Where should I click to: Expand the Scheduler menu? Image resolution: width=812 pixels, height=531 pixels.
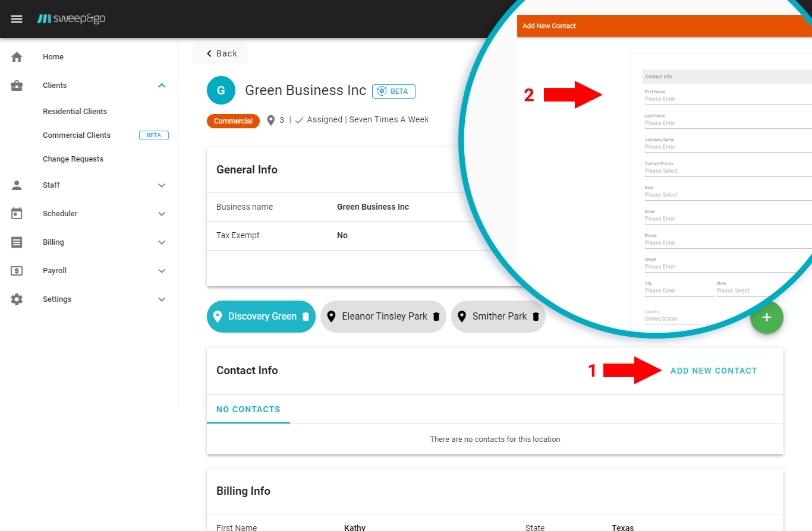pyautogui.click(x=161, y=214)
